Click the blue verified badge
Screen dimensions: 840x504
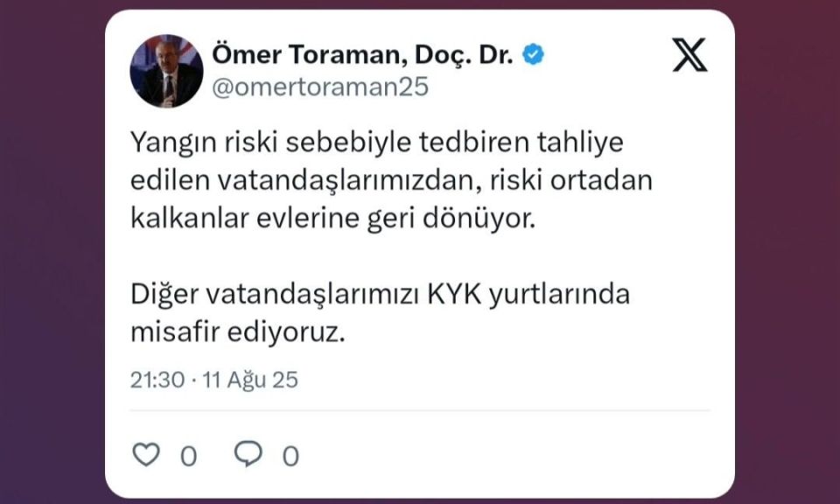[x=533, y=54]
